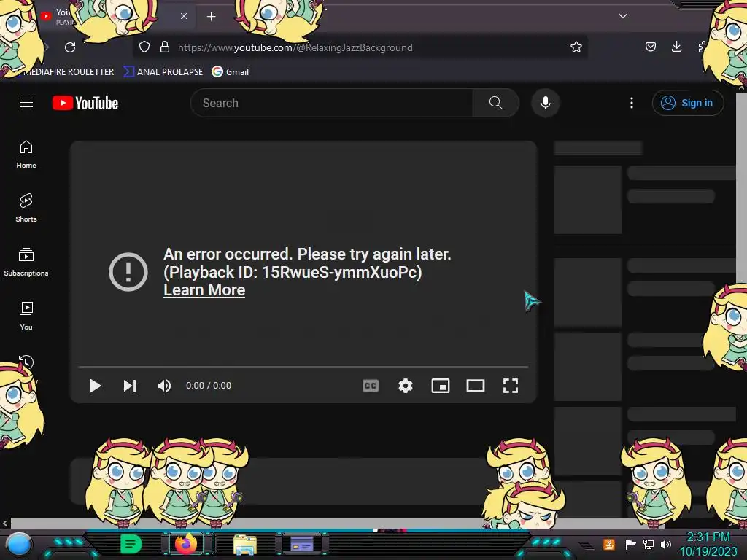Screen dimensions: 747x560
Task: Enable miniplayer mode
Action: 440,386
